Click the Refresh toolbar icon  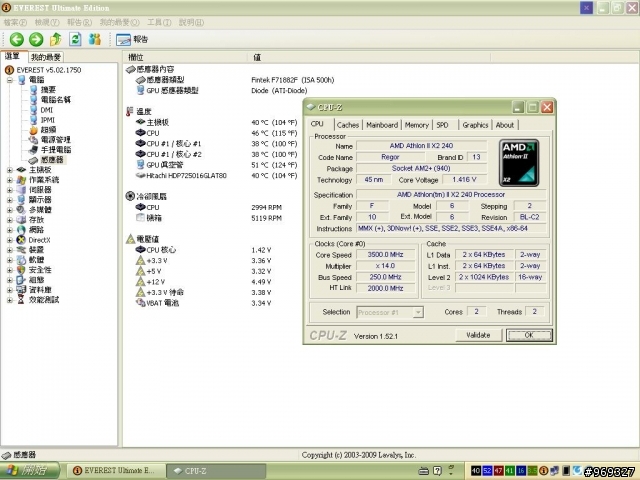pos(75,39)
